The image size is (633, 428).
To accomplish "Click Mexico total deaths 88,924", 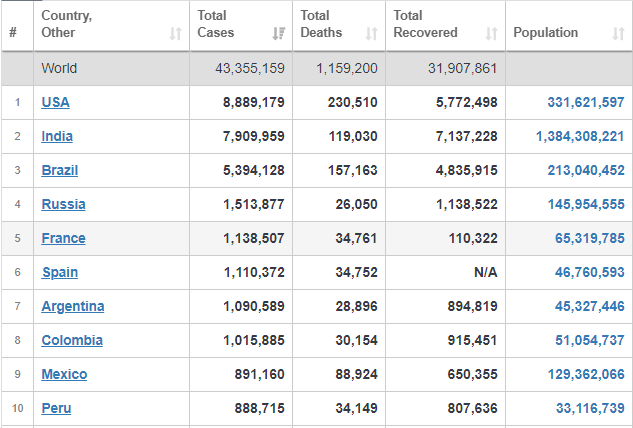I will tap(356, 374).
